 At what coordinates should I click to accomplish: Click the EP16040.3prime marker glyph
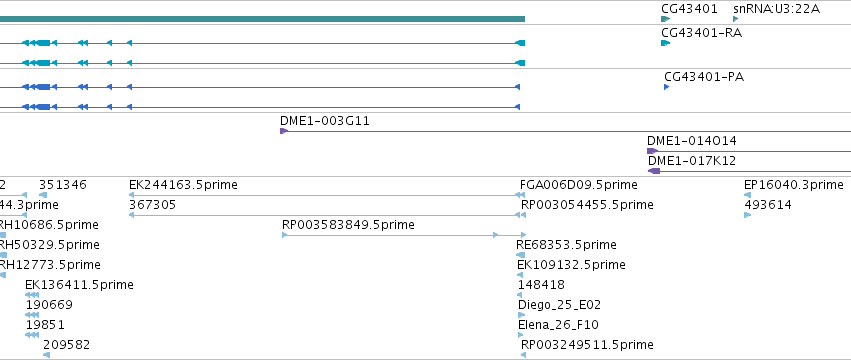pyautogui.click(x=747, y=195)
